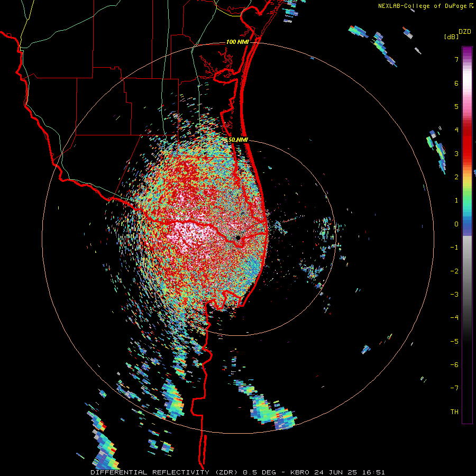Click the KBRO radar site black dot
The image size is (476, 476).
coord(239,237)
